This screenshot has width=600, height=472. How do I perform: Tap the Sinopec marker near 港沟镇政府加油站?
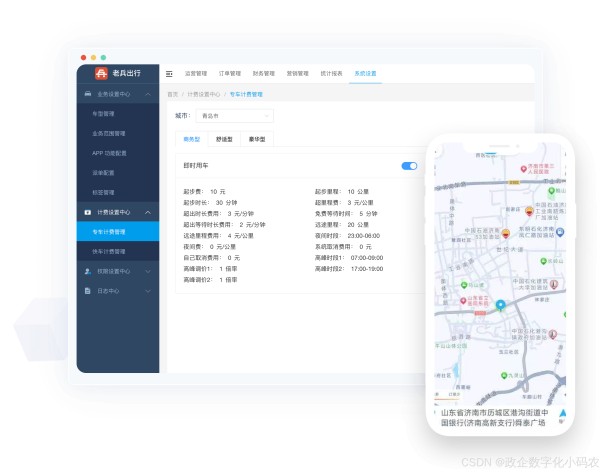(553, 334)
